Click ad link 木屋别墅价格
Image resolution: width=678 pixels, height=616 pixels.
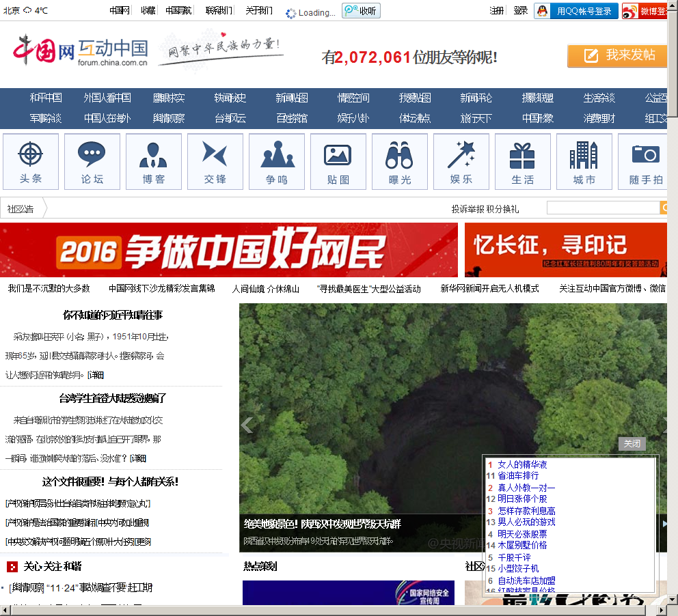522,546
